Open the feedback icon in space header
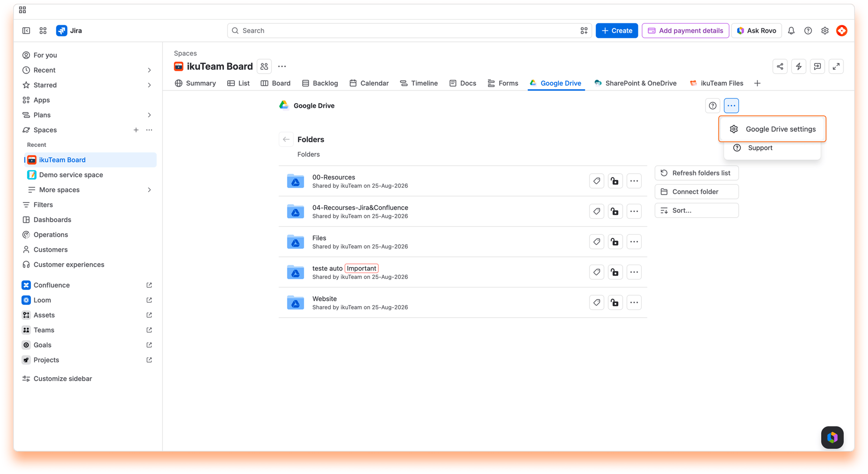868x474 pixels. pyautogui.click(x=817, y=66)
